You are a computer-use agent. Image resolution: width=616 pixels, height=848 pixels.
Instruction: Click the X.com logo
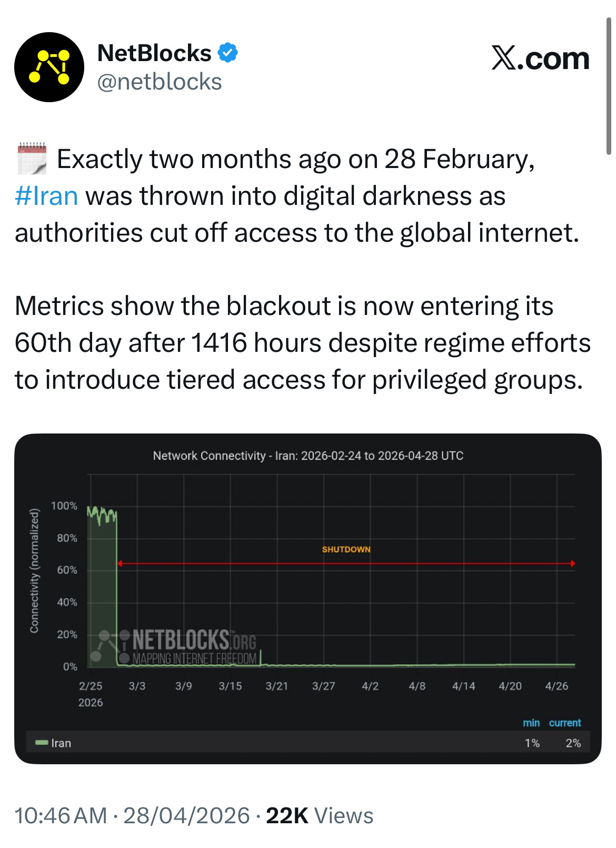pos(540,58)
